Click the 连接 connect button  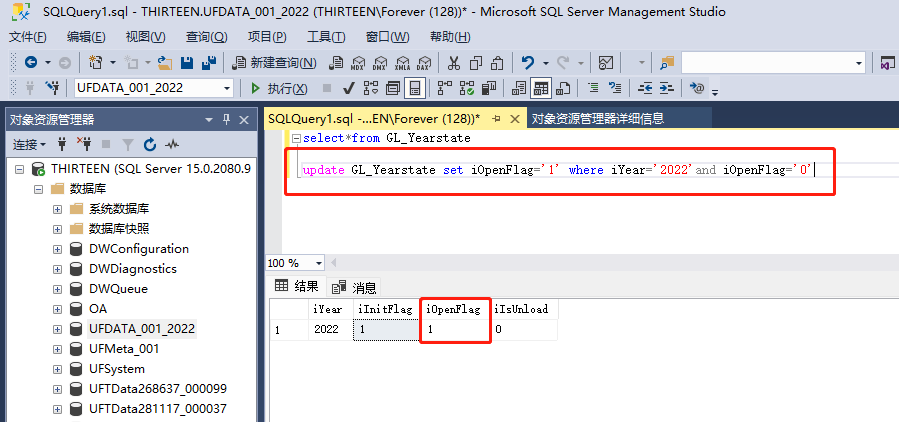[28, 144]
